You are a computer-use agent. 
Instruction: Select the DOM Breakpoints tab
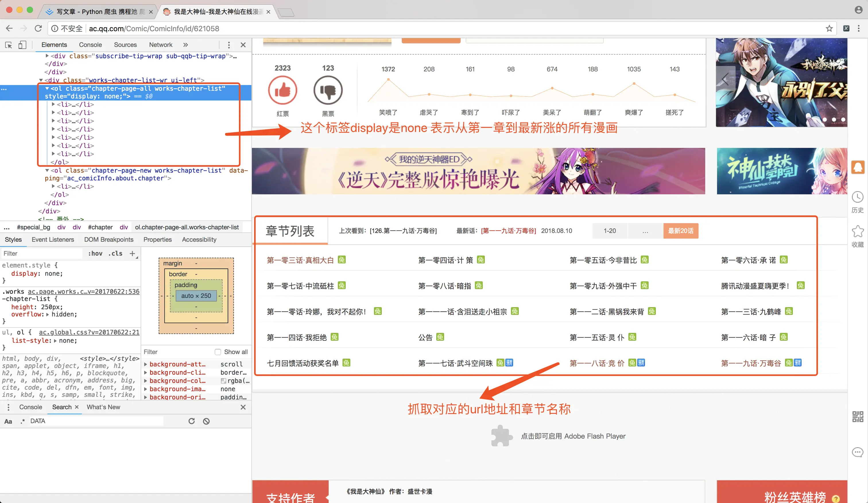[109, 239]
